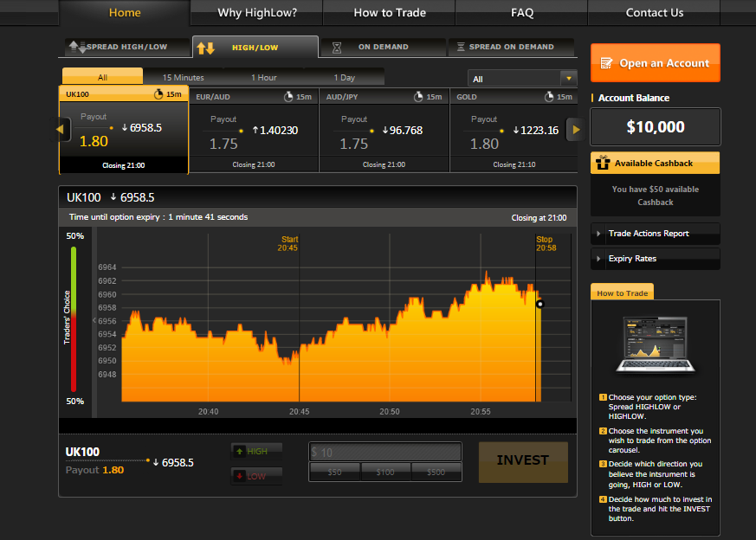This screenshot has width=756, height=540.
Task: Go to the Home menu
Action: tap(125, 12)
